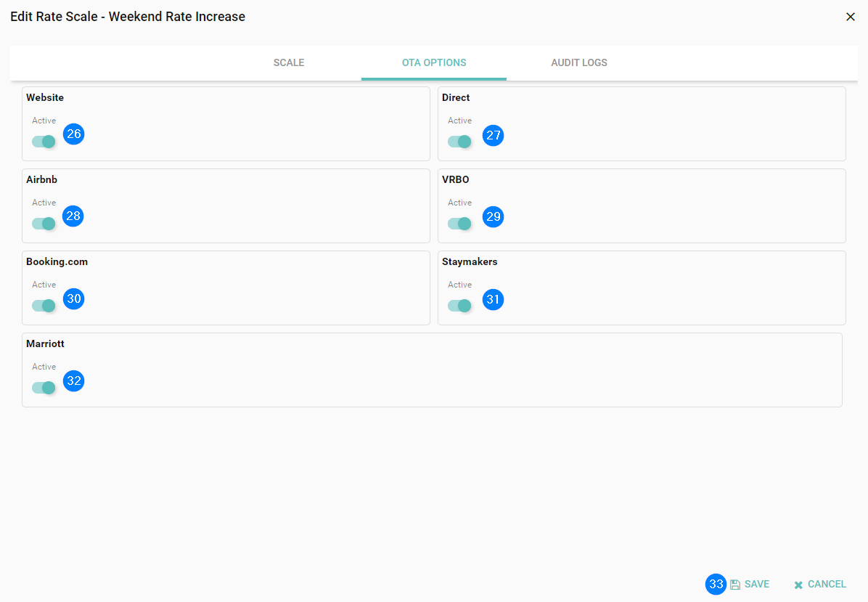
Task: Open the Audit Logs tab
Action: (x=579, y=62)
